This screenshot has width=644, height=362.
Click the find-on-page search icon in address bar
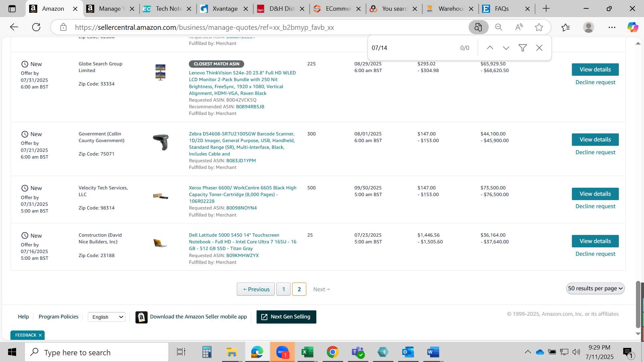click(x=478, y=27)
